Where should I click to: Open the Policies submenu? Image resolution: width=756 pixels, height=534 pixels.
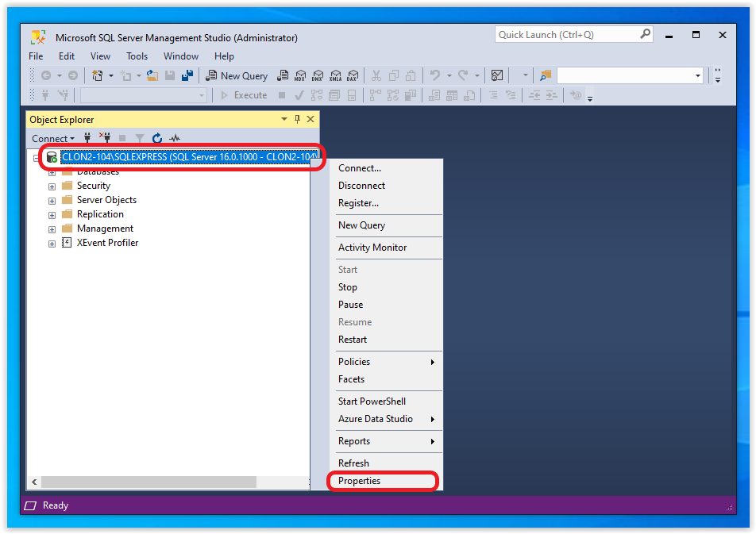(385, 362)
